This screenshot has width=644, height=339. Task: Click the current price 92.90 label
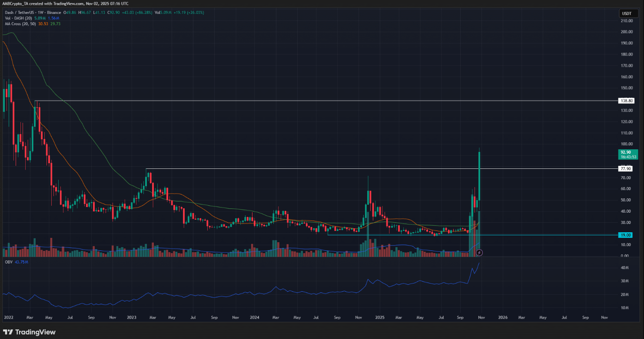pos(626,152)
